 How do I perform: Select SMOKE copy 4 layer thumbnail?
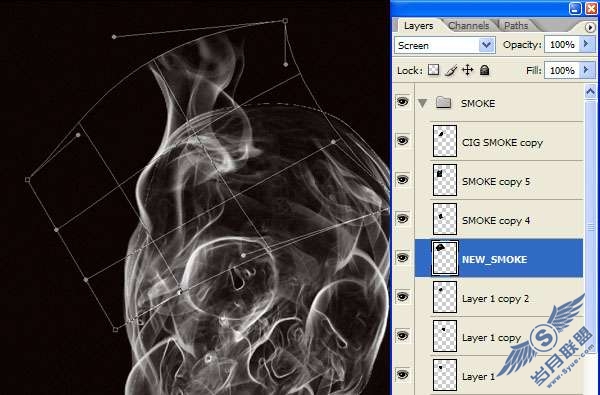[x=445, y=219]
